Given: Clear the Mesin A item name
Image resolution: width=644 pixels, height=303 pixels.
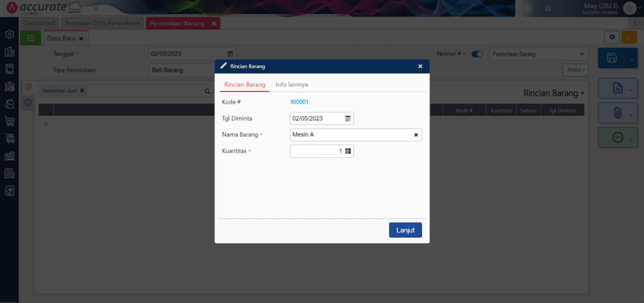Looking at the screenshot, I should pos(416,135).
